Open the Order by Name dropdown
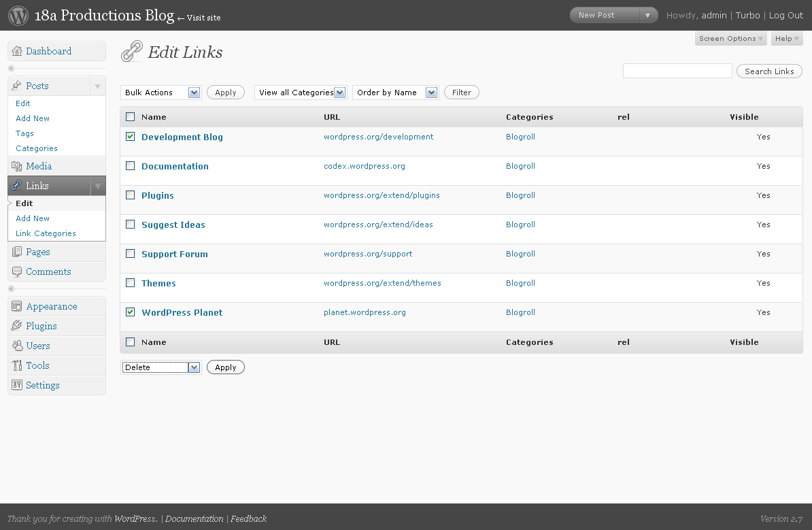Image resolution: width=812 pixels, height=530 pixels. (396, 93)
